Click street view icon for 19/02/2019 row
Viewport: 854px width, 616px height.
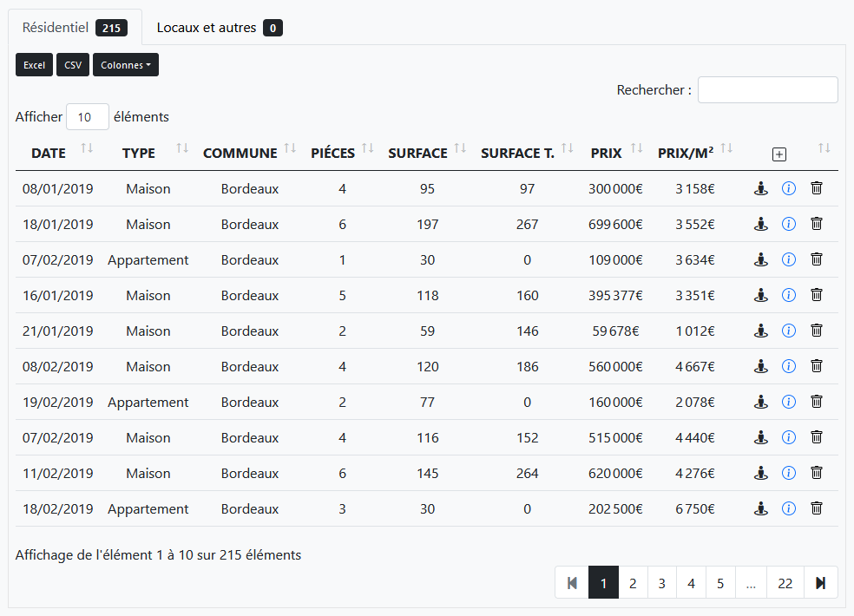click(761, 402)
